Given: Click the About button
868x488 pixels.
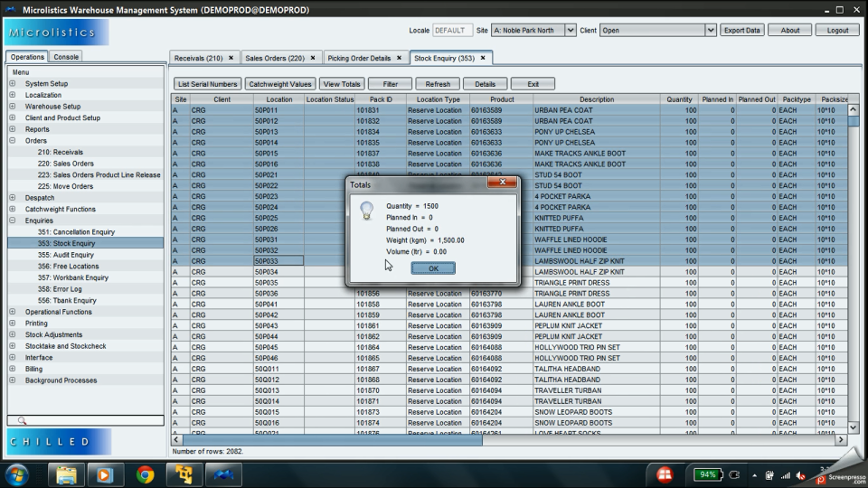Looking at the screenshot, I should tap(789, 31).
